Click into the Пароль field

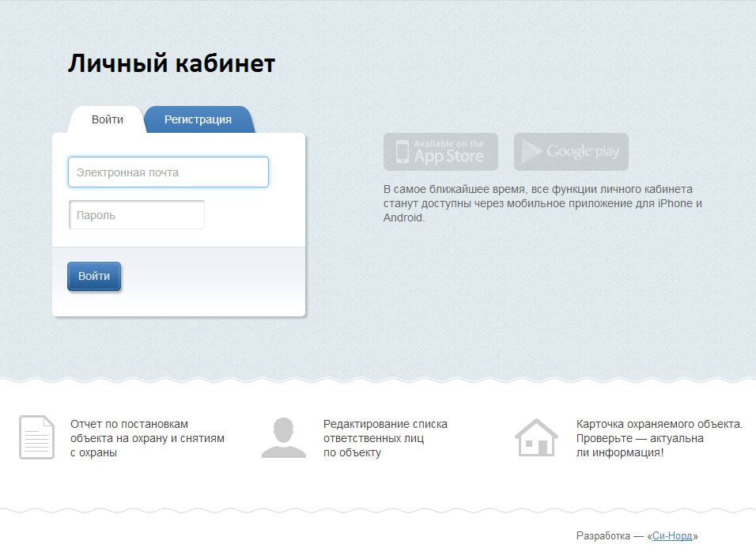(137, 215)
